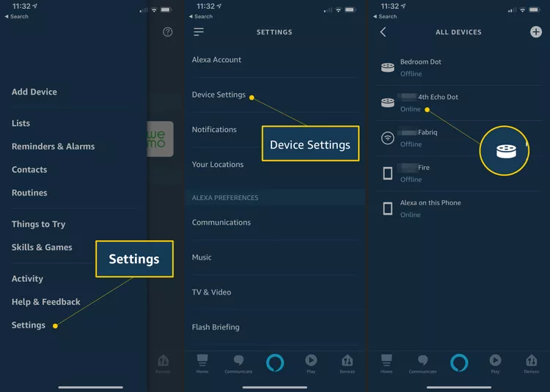
Task: Select Add Device in side menu
Action: click(x=34, y=92)
